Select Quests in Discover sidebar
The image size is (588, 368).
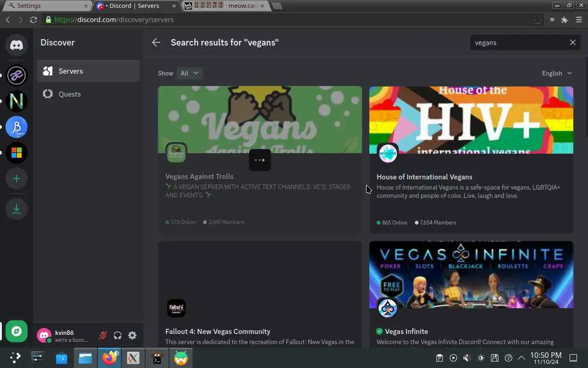point(88,94)
